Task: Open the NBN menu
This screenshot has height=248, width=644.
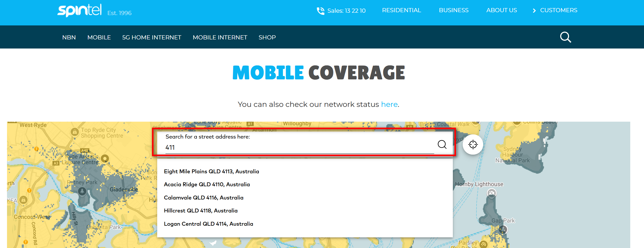Action: [x=69, y=37]
